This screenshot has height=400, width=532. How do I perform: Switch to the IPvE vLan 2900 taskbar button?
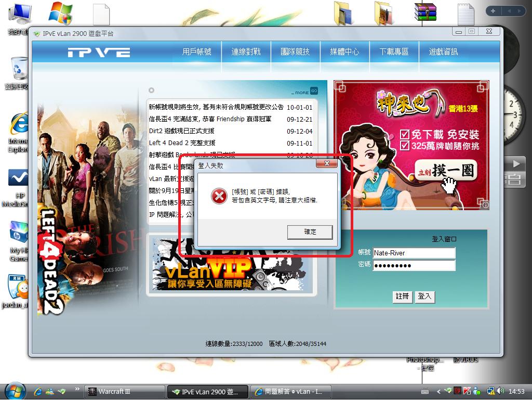(x=208, y=392)
